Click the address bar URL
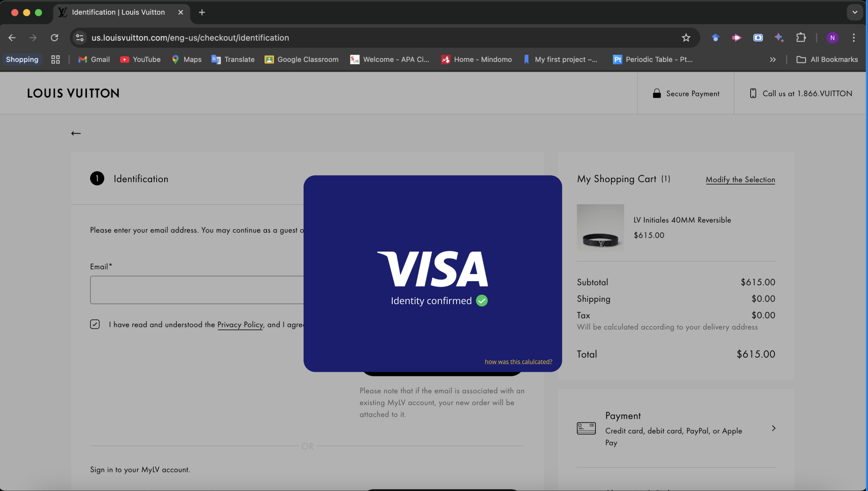Viewport: 868px width, 491px height. (190, 38)
